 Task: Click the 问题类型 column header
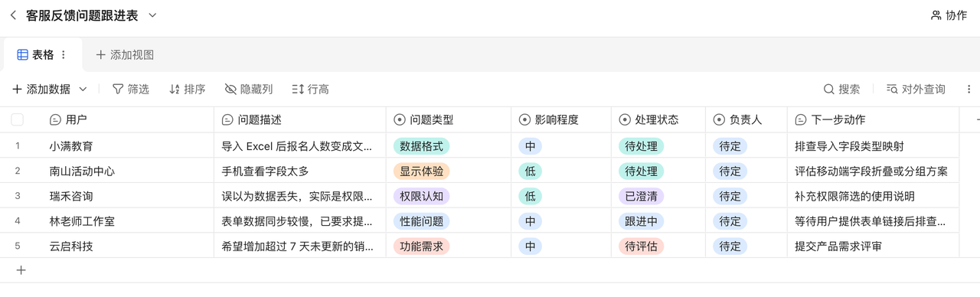tap(449, 120)
